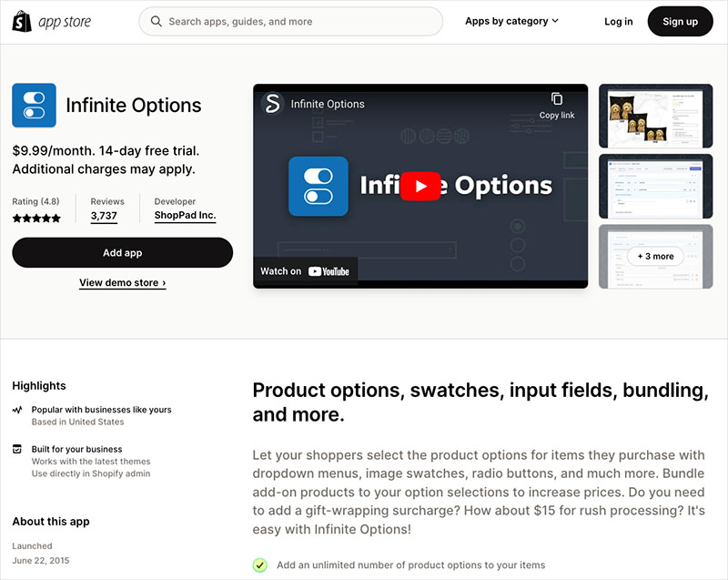Screen dimensions: 728x580
Task: Click the Popular with businesses activity icon
Action: [x=17, y=410]
